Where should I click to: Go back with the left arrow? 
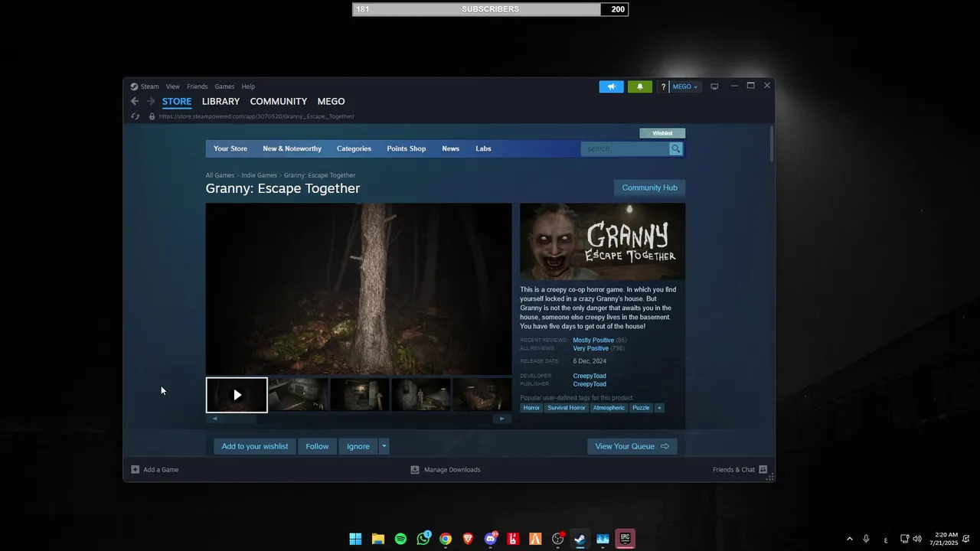click(x=135, y=101)
